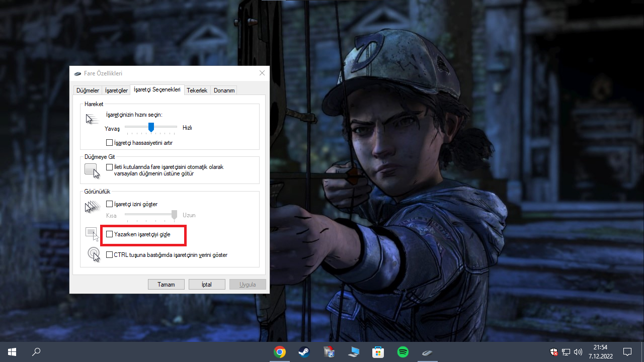Click the greyed-out Uygula button
The height and width of the screenshot is (362, 644).
248,285
